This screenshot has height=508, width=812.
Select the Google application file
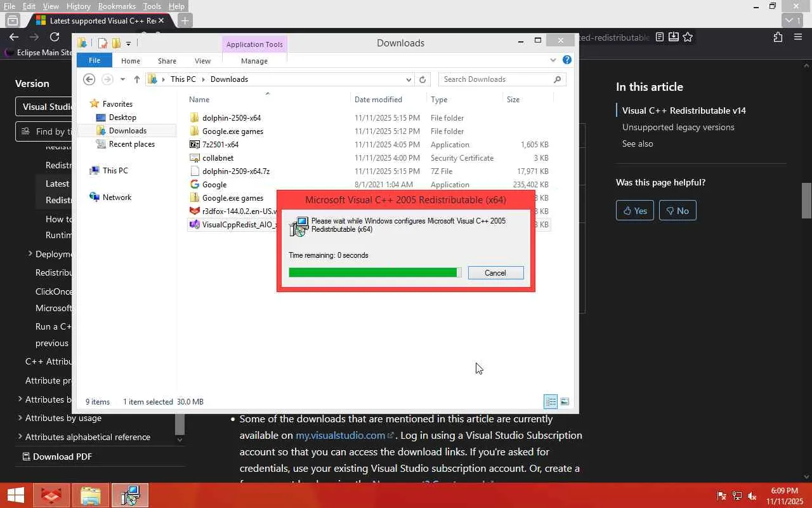(214, 185)
